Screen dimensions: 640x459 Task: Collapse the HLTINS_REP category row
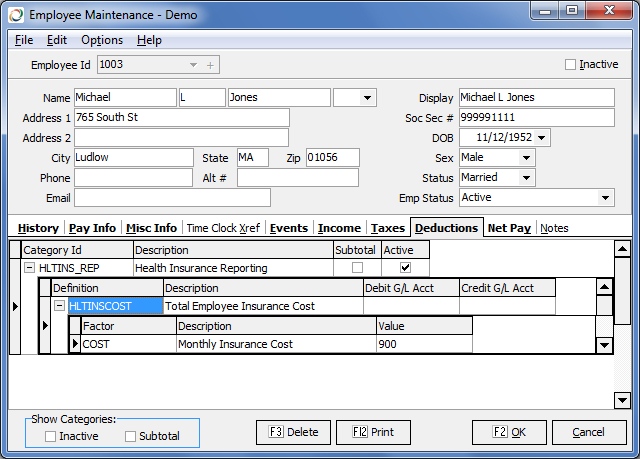[29, 268]
